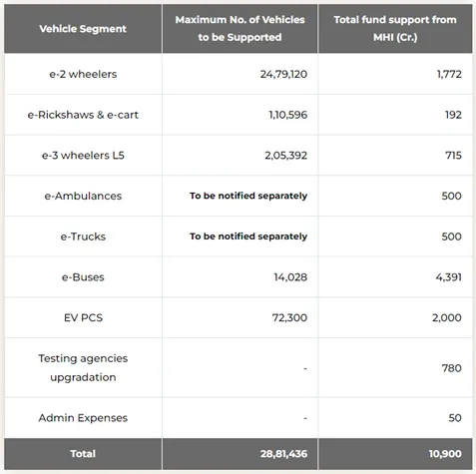Click the e-Trucks row label
This screenshot has height=474, width=476.
pyautogui.click(x=83, y=237)
